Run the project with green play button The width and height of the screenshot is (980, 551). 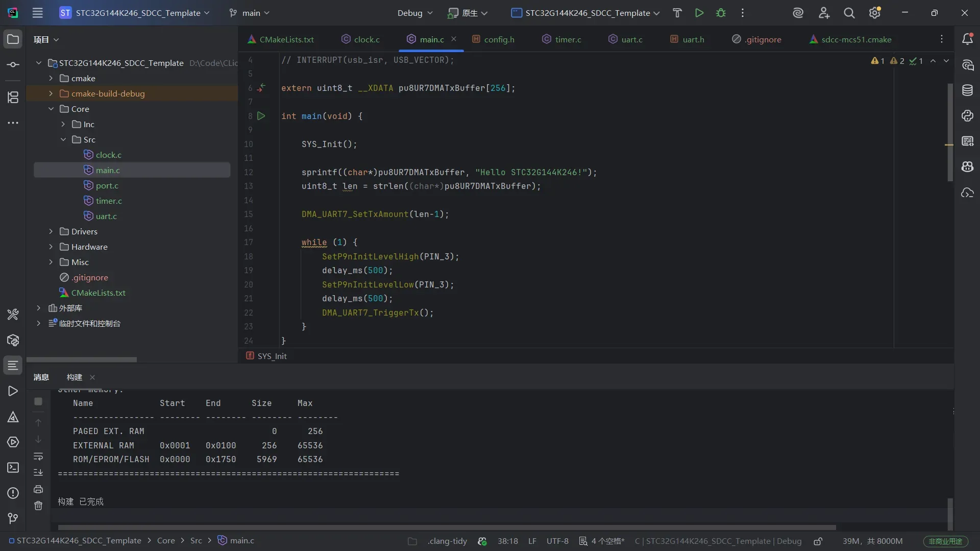pos(699,13)
